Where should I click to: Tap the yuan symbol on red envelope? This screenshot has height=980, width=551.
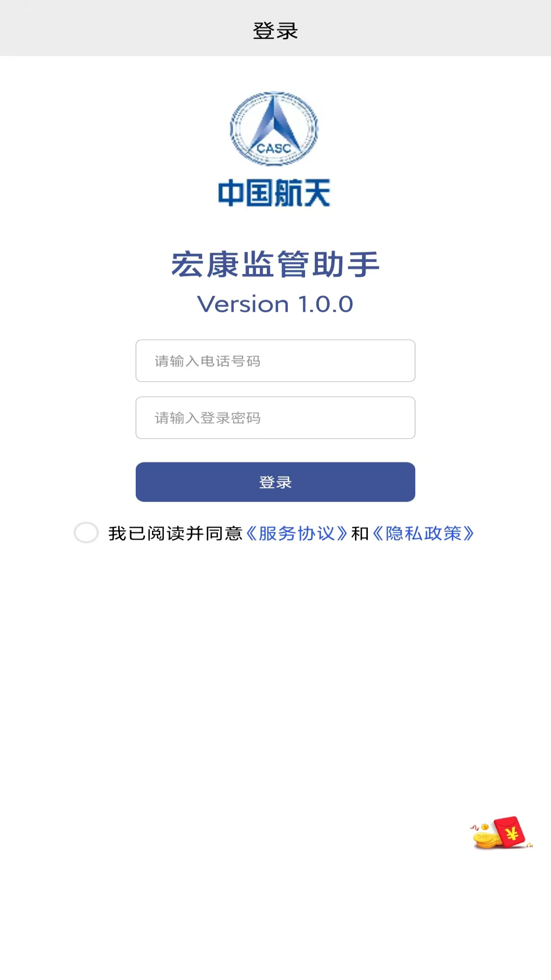(512, 834)
